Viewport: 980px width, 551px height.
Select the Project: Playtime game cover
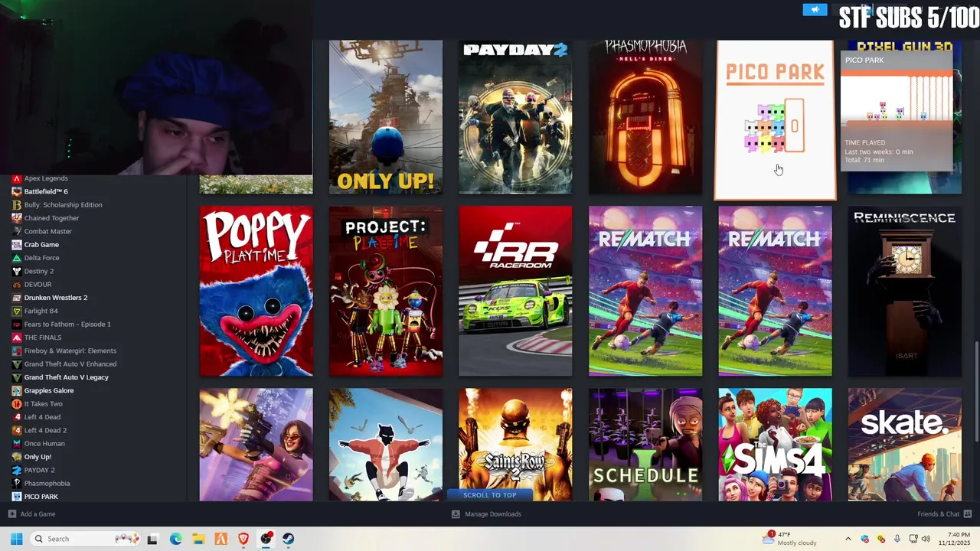(386, 292)
